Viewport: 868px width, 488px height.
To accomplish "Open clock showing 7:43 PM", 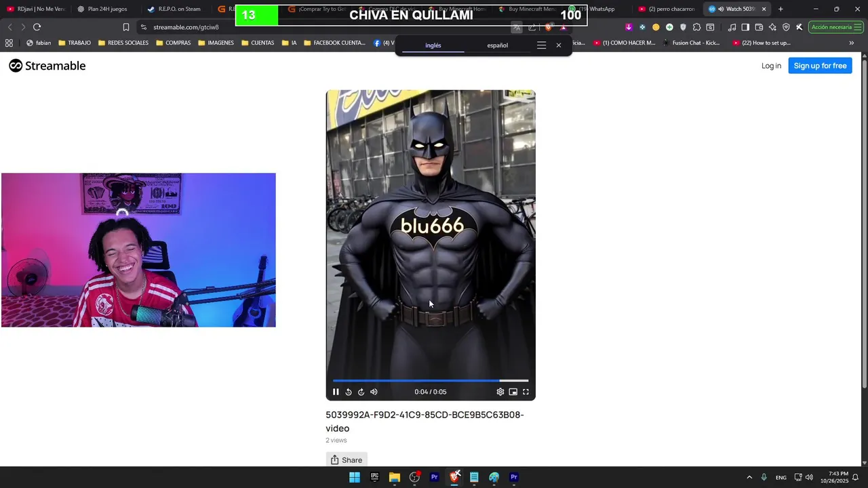I will coord(834,477).
